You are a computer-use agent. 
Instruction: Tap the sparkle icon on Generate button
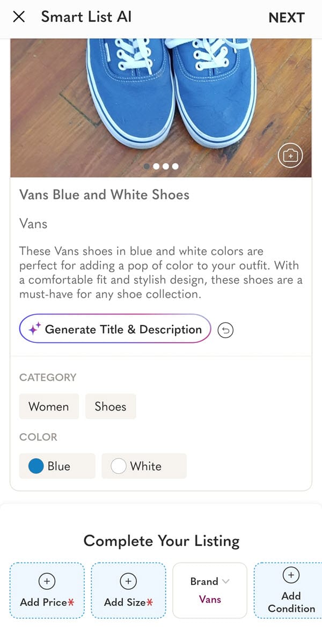(x=34, y=330)
